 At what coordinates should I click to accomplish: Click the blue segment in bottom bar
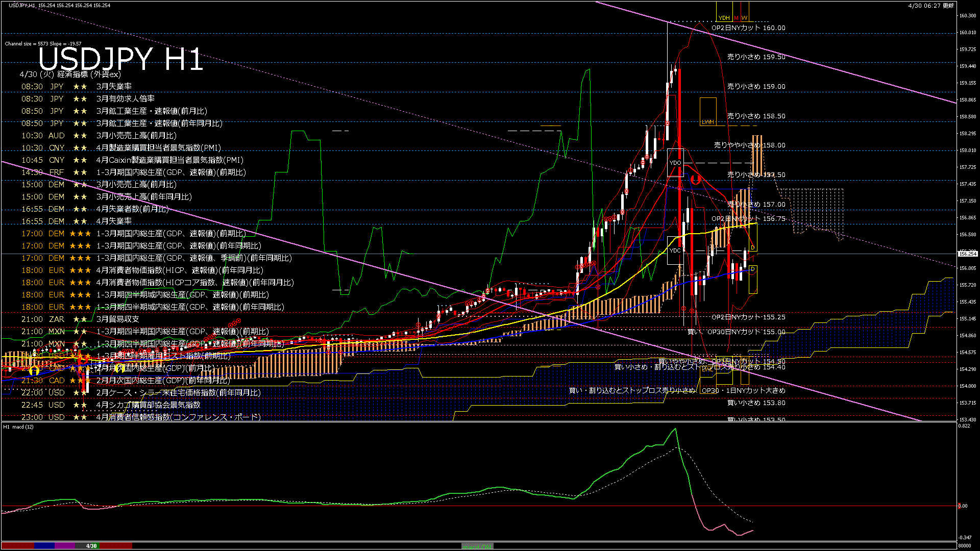(x=44, y=546)
